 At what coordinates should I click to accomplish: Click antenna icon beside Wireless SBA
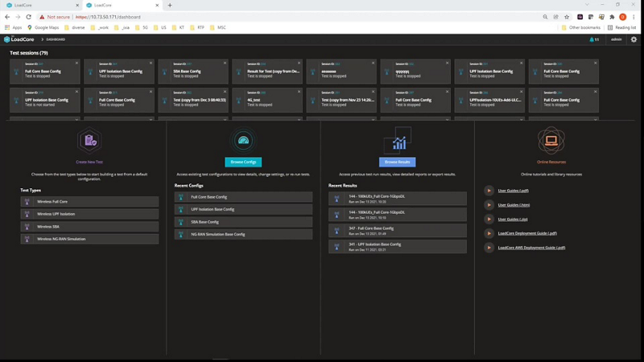tap(27, 227)
